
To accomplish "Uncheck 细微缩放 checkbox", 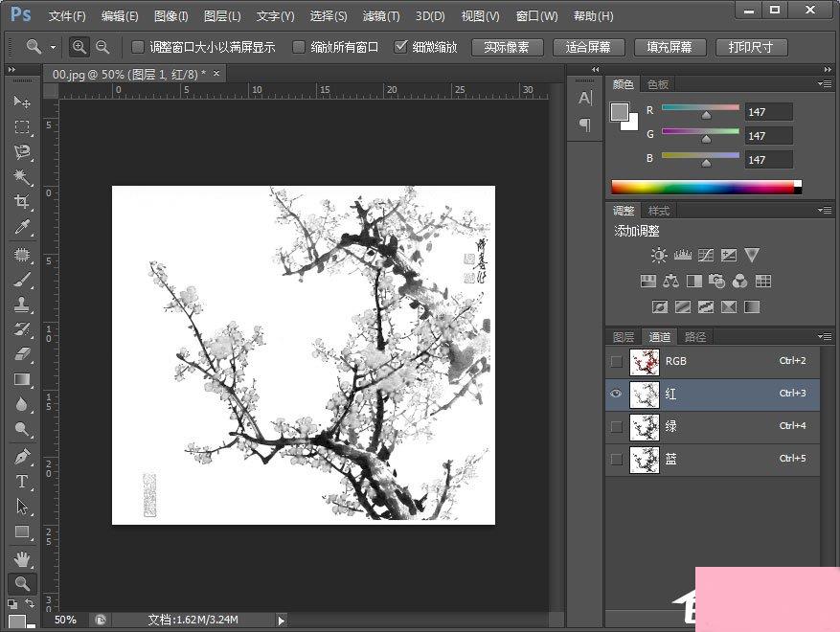I will tap(400, 47).
